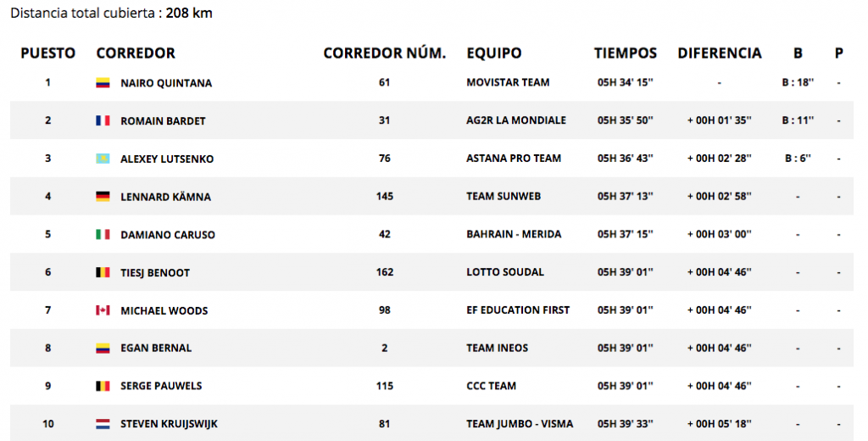The width and height of the screenshot is (868, 441).
Task: Open the Team Jumbo - Visma entry
Action: (520, 424)
